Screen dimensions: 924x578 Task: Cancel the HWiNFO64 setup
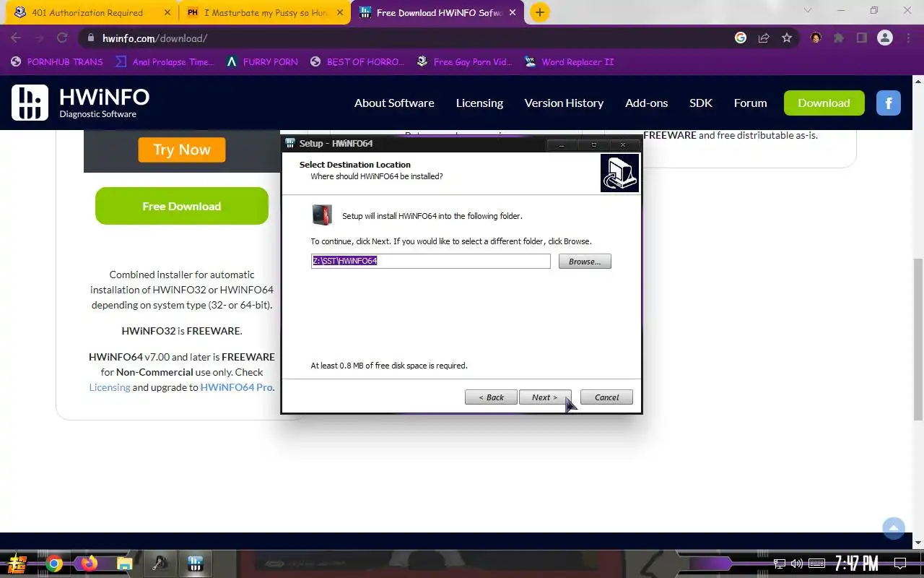(x=606, y=397)
